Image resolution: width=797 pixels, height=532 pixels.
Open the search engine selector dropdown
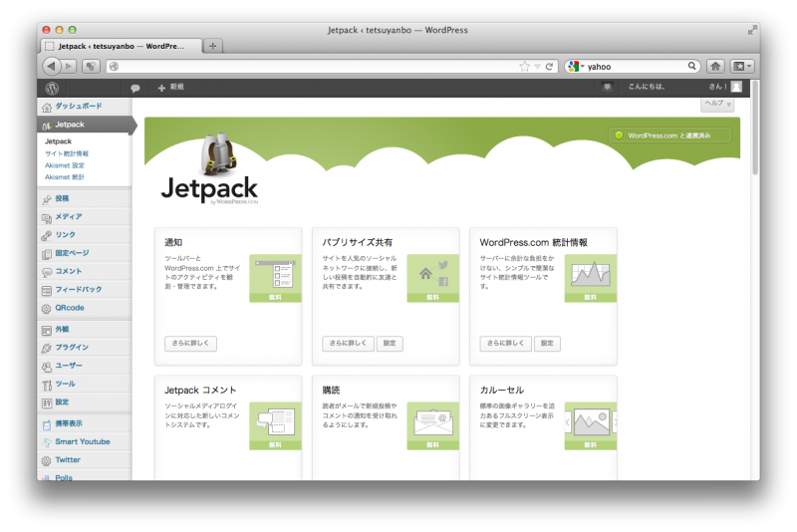tap(576, 67)
